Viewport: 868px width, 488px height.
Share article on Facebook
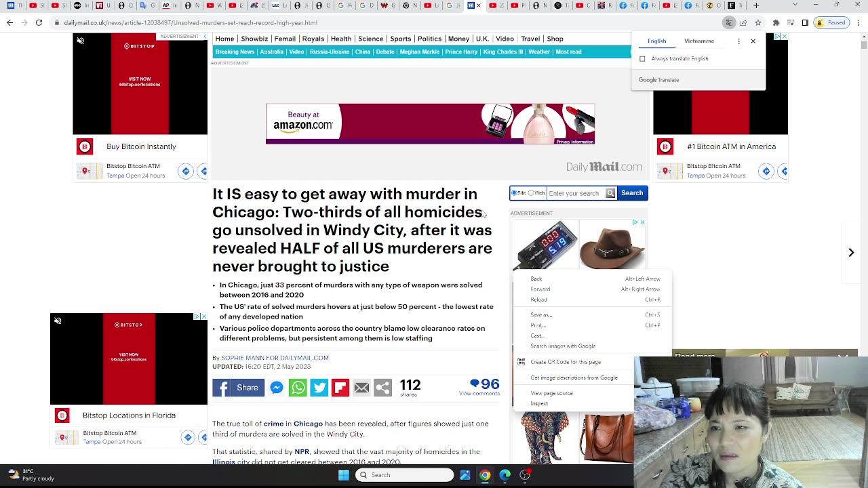pos(238,388)
